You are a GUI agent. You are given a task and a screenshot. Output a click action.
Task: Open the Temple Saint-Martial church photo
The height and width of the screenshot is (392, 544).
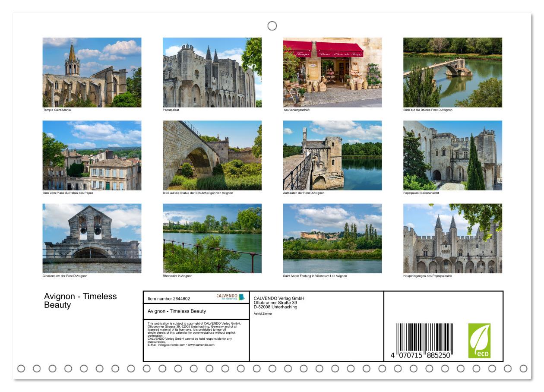pos(92,73)
